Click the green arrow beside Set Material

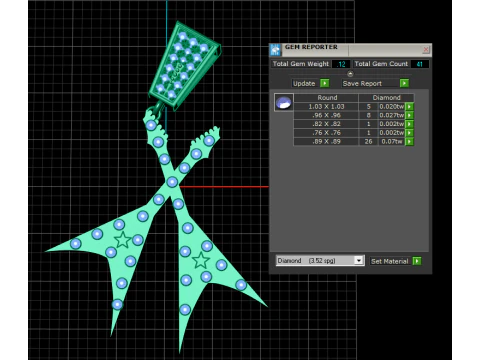pos(417,261)
